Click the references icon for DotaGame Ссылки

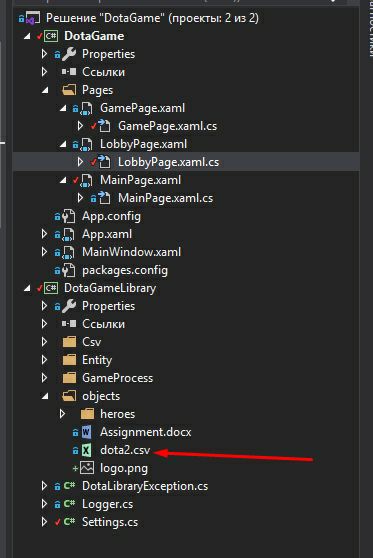click(x=69, y=72)
